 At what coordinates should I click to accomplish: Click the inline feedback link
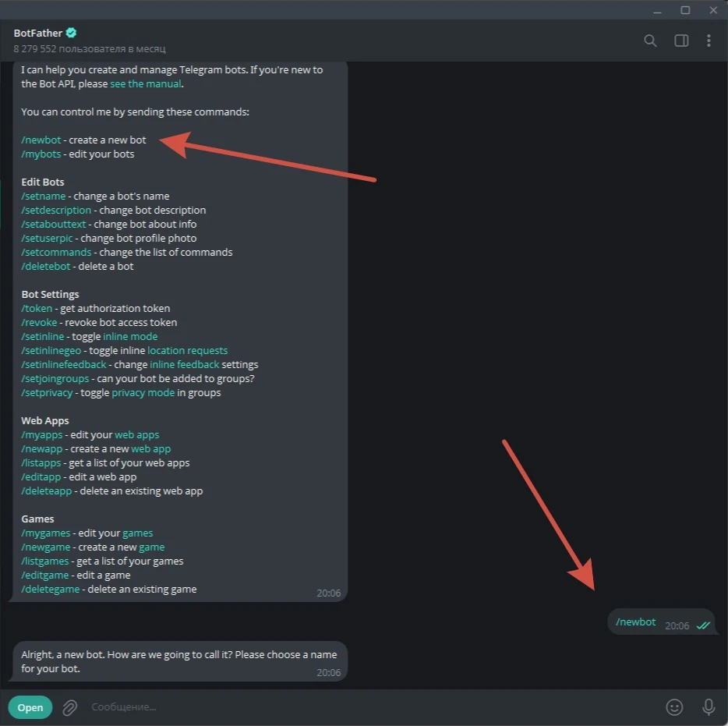click(x=184, y=365)
